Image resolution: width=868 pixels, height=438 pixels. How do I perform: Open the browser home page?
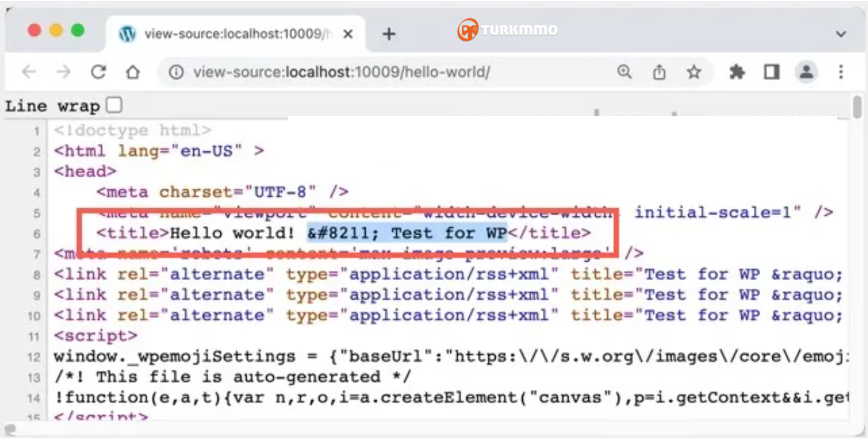tap(133, 72)
